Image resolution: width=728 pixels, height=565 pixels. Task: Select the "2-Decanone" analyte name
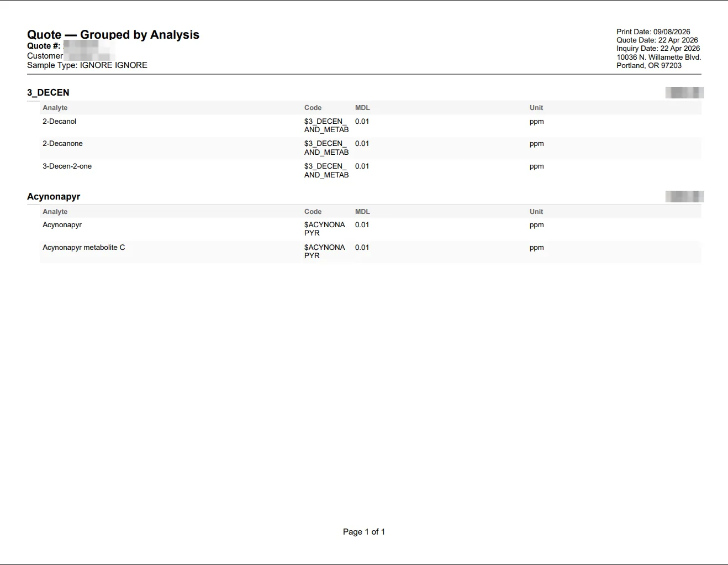62,144
